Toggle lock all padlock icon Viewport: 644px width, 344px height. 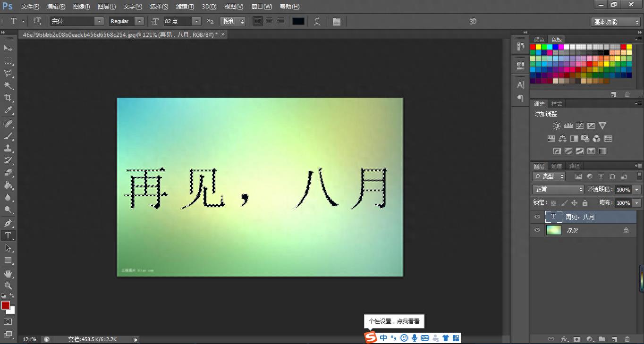click(585, 203)
